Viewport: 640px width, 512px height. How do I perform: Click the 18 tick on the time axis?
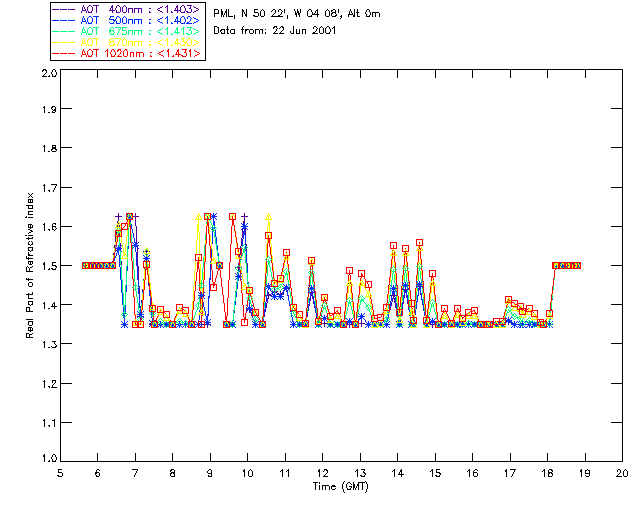pos(547,473)
